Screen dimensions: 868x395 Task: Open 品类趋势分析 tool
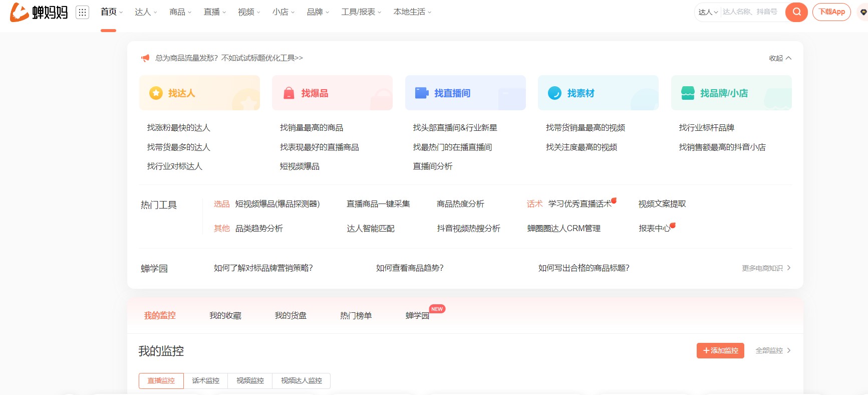tap(259, 229)
